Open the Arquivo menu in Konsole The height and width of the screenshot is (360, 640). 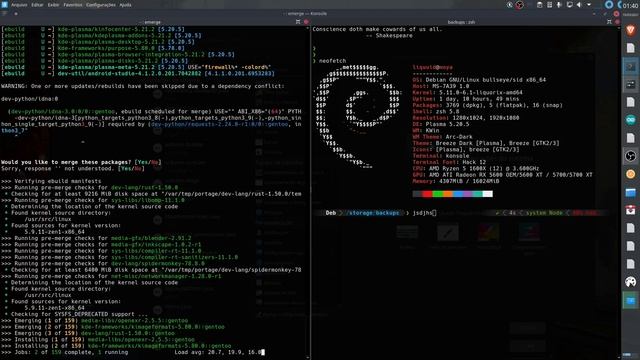coord(19,5)
